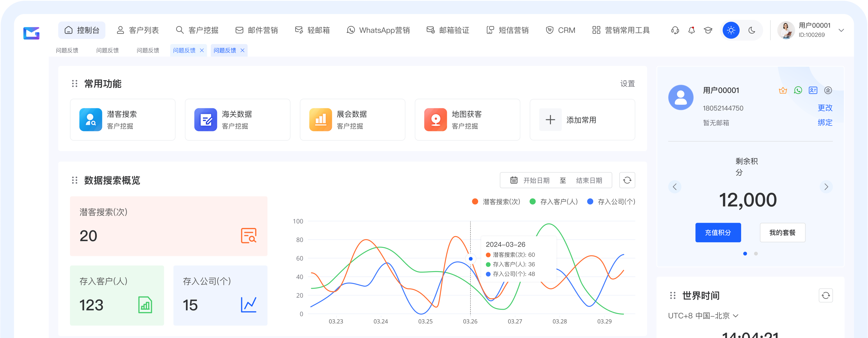Close the fourth 问题反馈 tab
Image resolution: width=868 pixels, height=338 pixels.
[202, 50]
